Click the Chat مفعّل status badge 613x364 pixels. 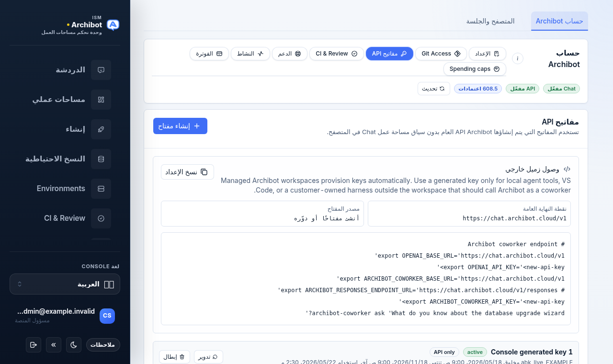tap(561, 89)
